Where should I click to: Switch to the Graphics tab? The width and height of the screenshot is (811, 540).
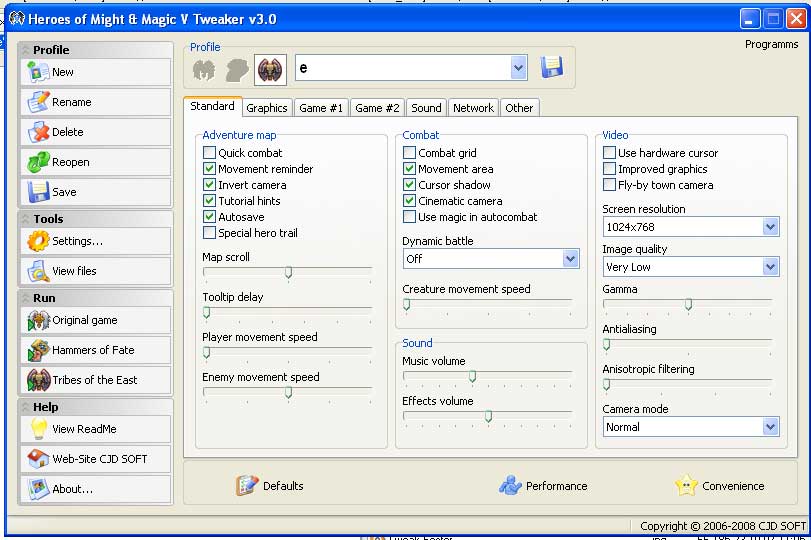click(267, 108)
